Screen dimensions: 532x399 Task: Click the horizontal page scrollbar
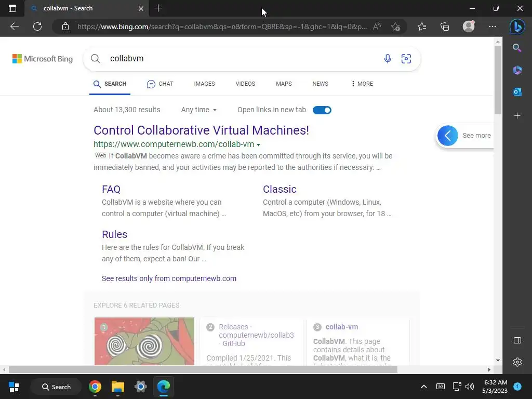click(203, 370)
